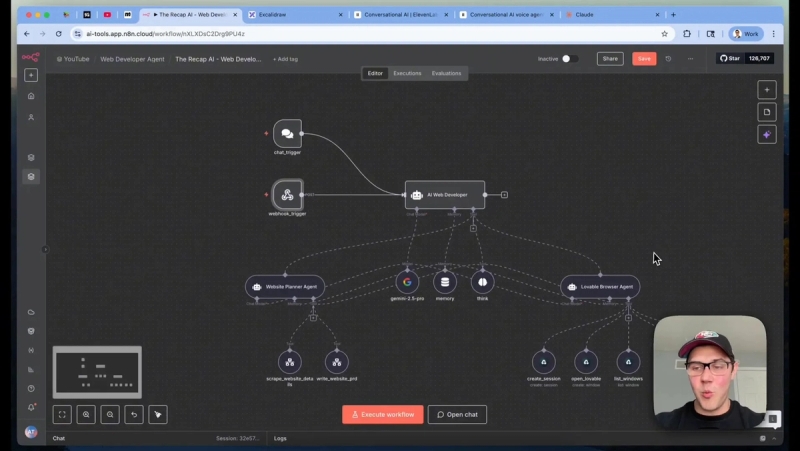Screen dimensions: 800x451
Task: Select the think tool node
Action: pos(482,282)
